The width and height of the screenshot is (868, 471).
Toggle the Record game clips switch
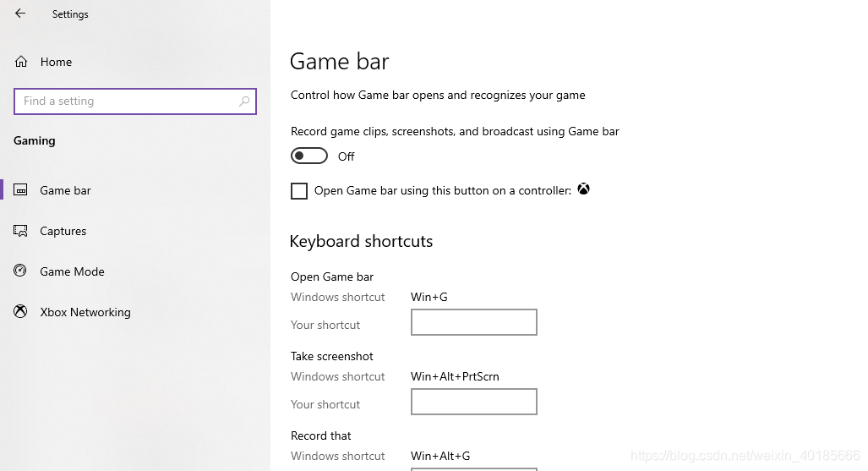pos(308,156)
